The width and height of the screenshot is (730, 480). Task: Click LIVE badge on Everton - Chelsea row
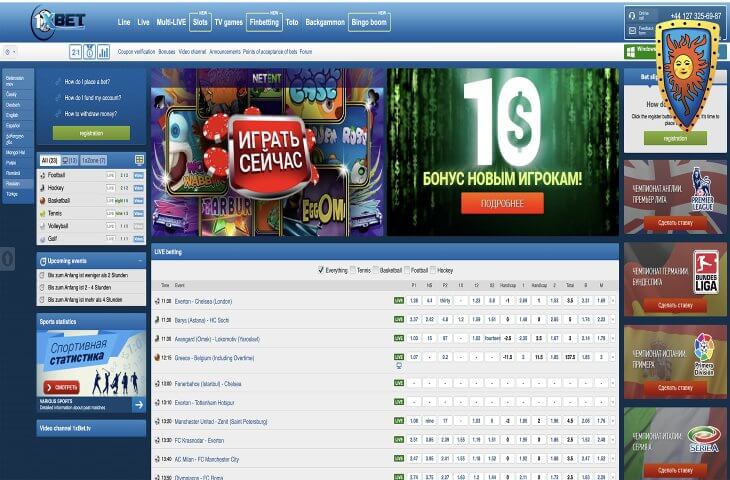[x=399, y=301]
